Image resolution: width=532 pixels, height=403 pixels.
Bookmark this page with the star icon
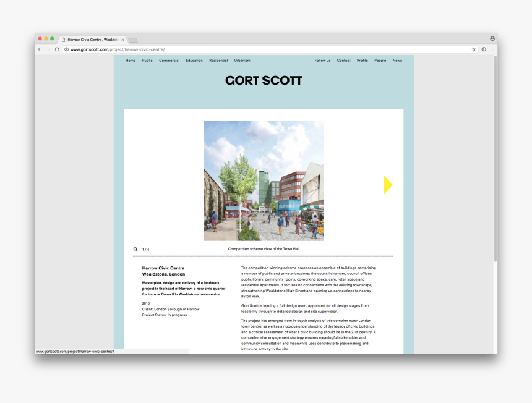click(474, 49)
